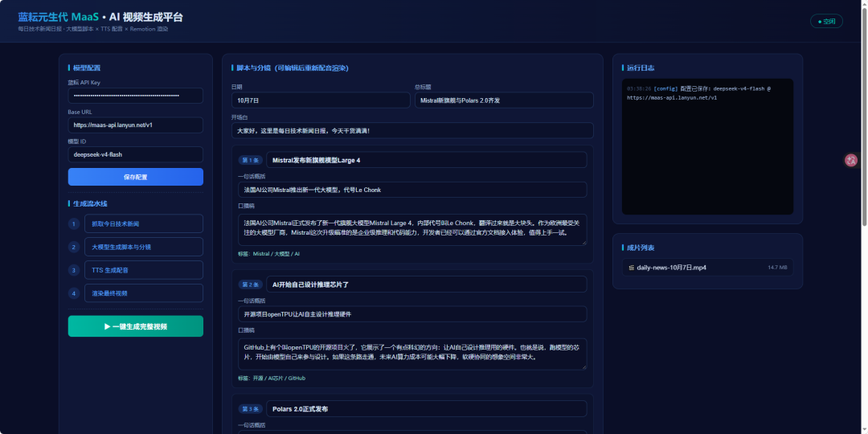Click the step 3 number circle
This screenshot has height=434, width=868.
pyautogui.click(x=74, y=270)
